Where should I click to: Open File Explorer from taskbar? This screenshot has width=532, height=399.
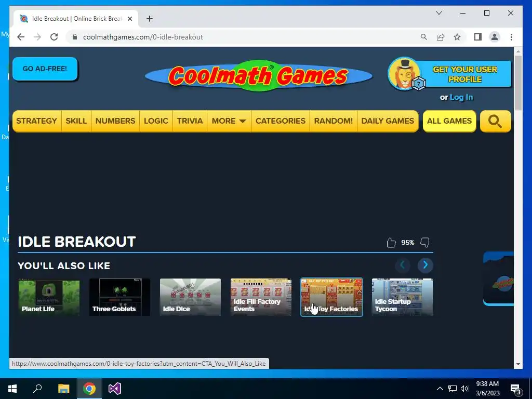tap(63, 389)
